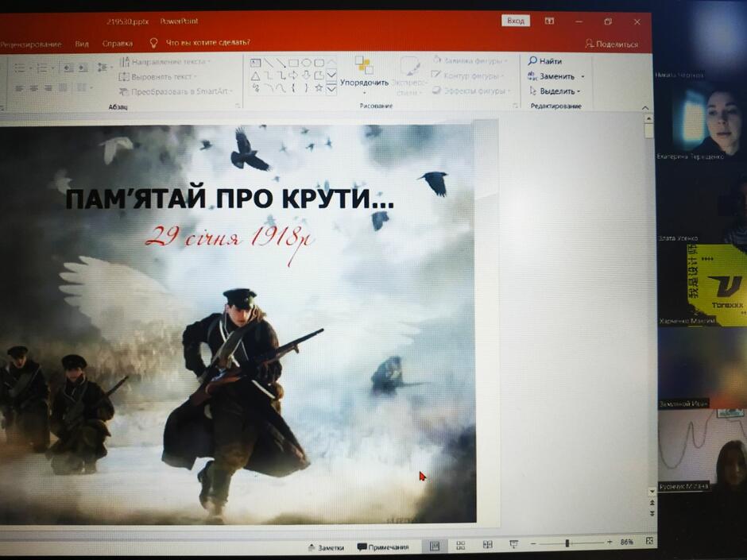The height and width of the screenshot is (560, 747).
Task: Click vertical scrollbar down arrow
Action: click(652, 491)
